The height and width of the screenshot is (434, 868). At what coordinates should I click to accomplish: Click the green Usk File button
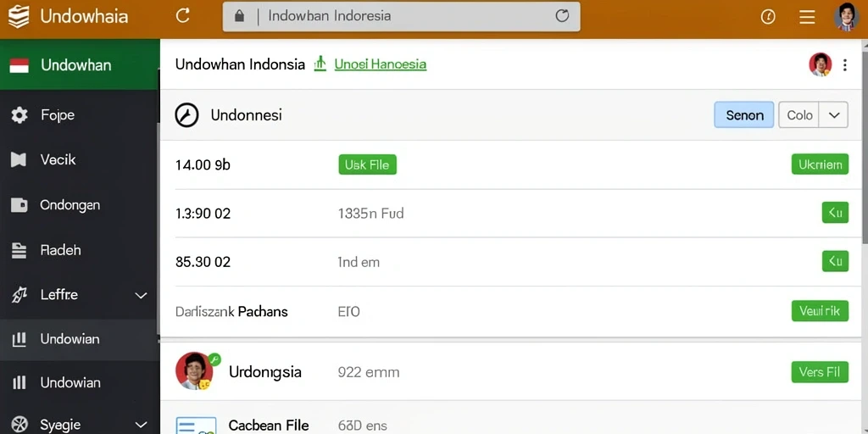point(368,164)
